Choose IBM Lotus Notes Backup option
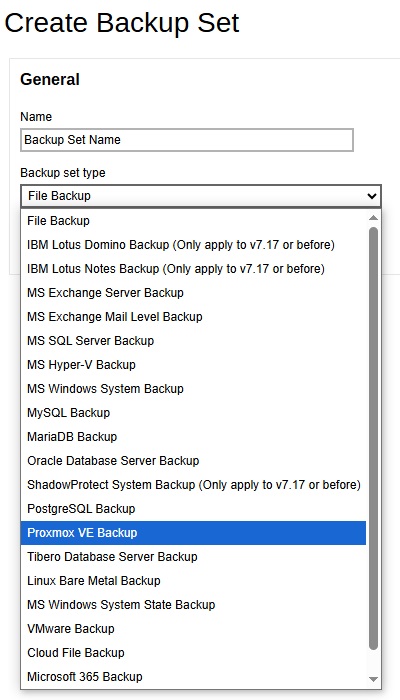This screenshot has height=700, width=400. [193, 269]
